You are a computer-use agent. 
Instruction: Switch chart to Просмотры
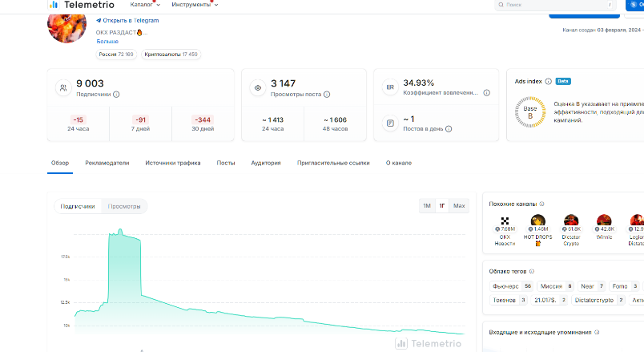pos(124,206)
